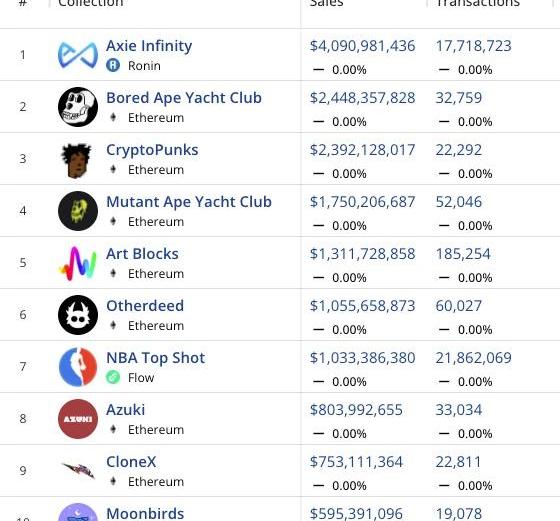This screenshot has height=521, width=560.
Task: Click the Ethereum icon under Azuki
Action: [x=113, y=429]
